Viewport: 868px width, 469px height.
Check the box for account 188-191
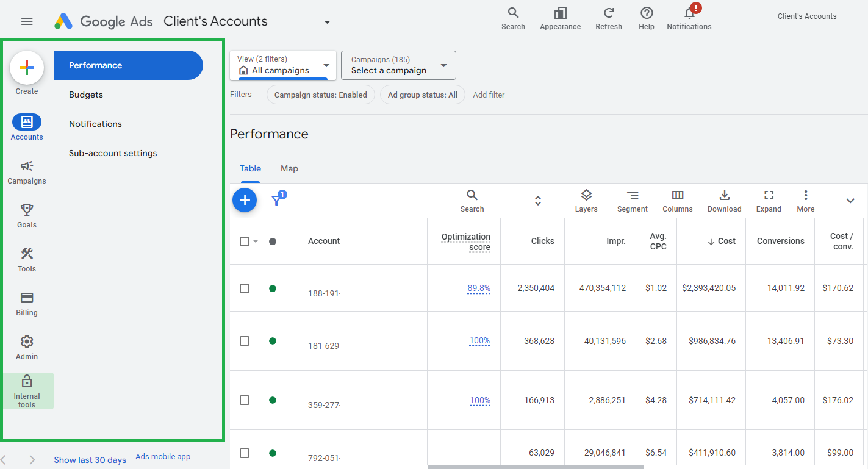245,288
